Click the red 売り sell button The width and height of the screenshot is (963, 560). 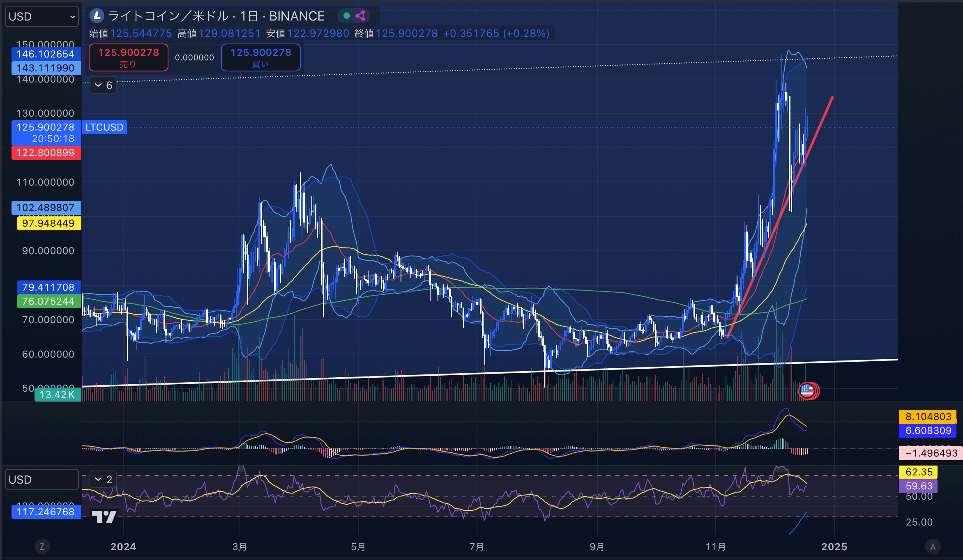coord(129,57)
